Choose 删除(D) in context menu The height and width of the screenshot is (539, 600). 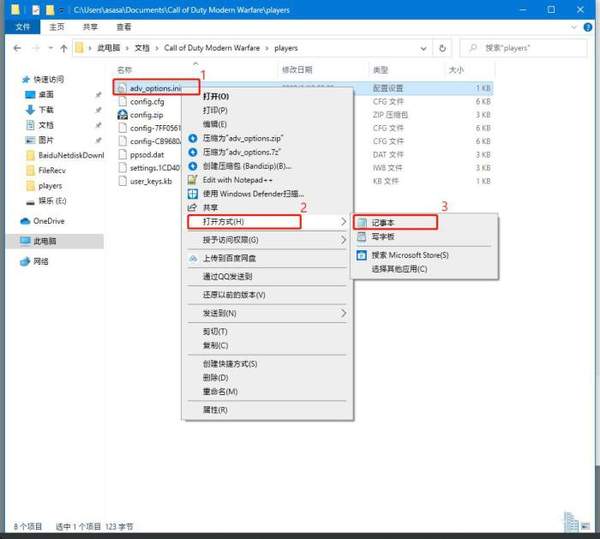point(267,378)
